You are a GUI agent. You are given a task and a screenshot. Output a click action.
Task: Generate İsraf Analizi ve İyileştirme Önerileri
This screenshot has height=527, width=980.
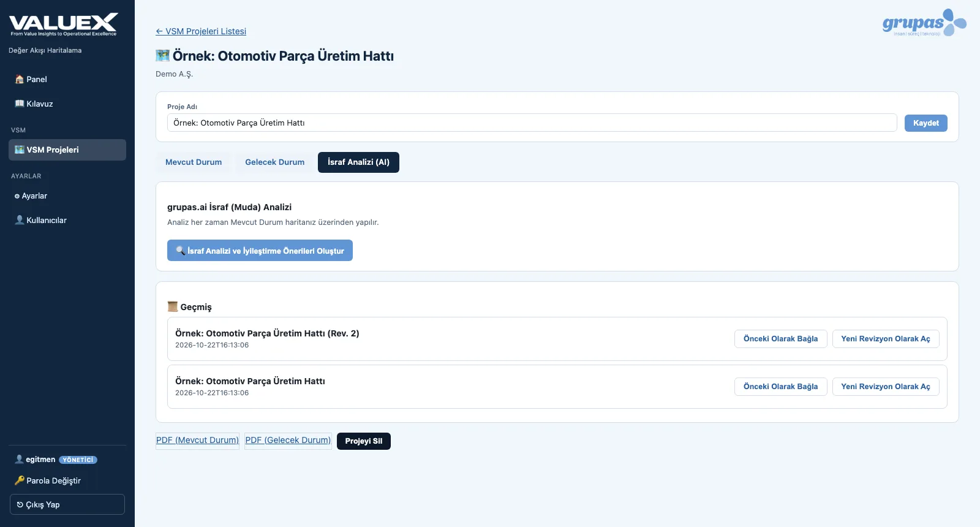[x=260, y=251]
